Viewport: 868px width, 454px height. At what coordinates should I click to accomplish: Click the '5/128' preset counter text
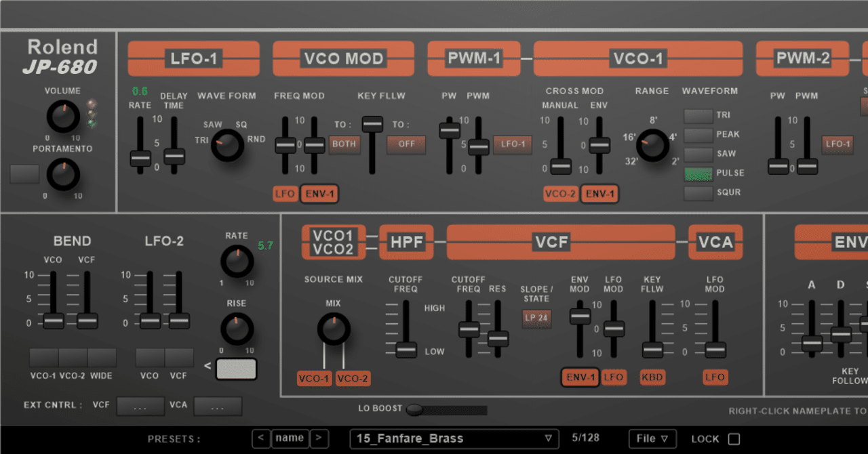tap(585, 438)
